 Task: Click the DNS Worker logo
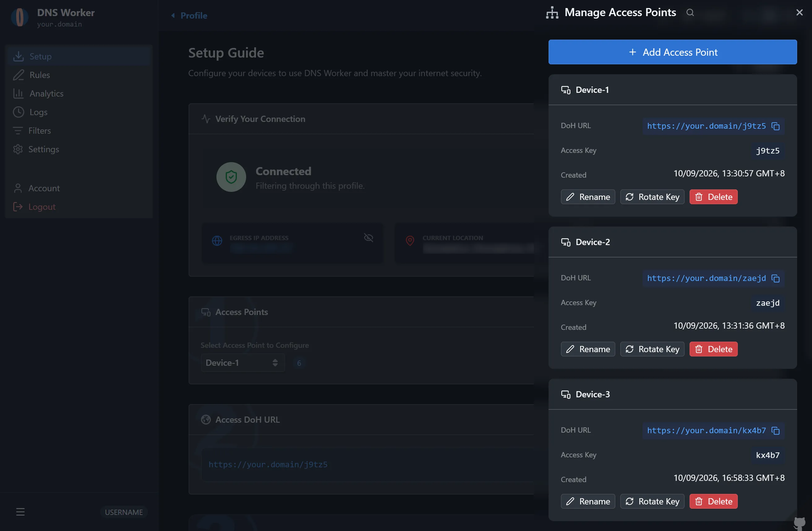coord(20,17)
